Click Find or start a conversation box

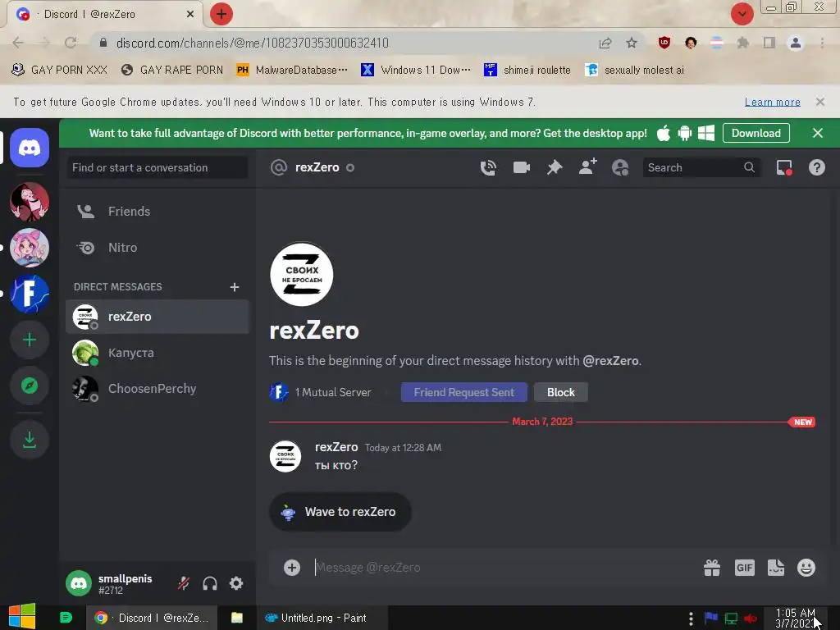[x=157, y=167]
